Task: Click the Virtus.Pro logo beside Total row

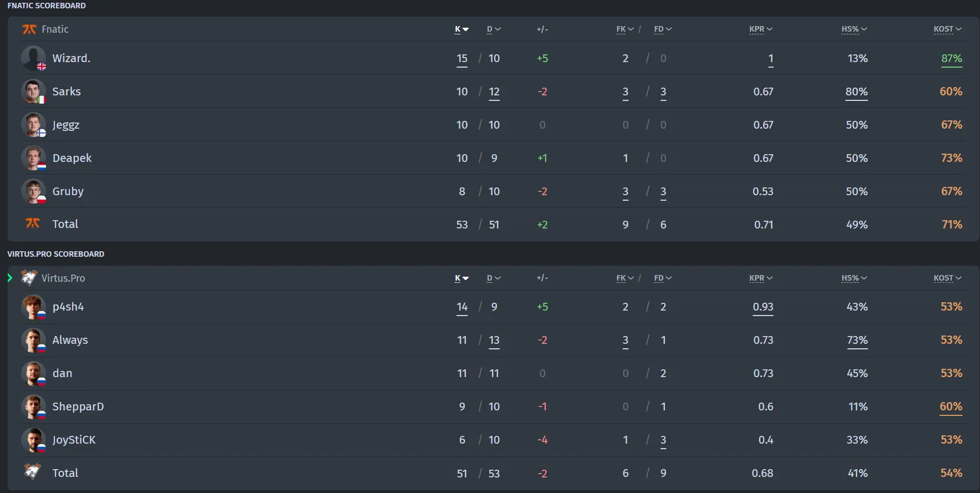Action: pyautogui.click(x=33, y=472)
